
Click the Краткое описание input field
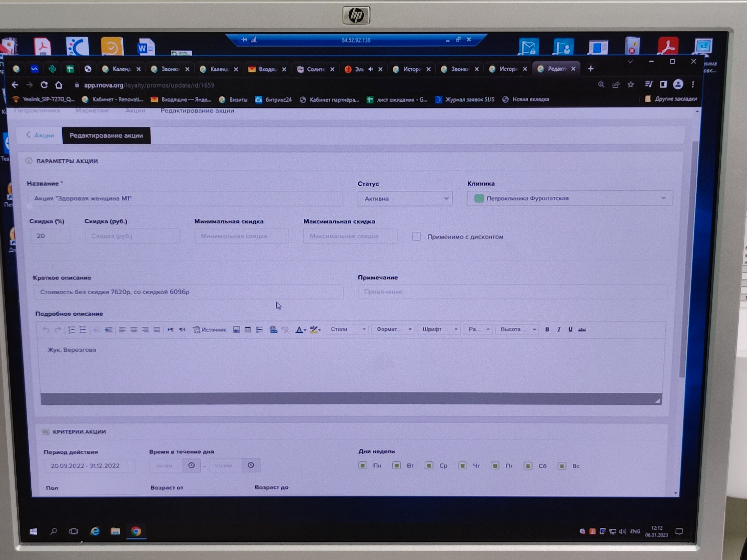[x=188, y=292]
